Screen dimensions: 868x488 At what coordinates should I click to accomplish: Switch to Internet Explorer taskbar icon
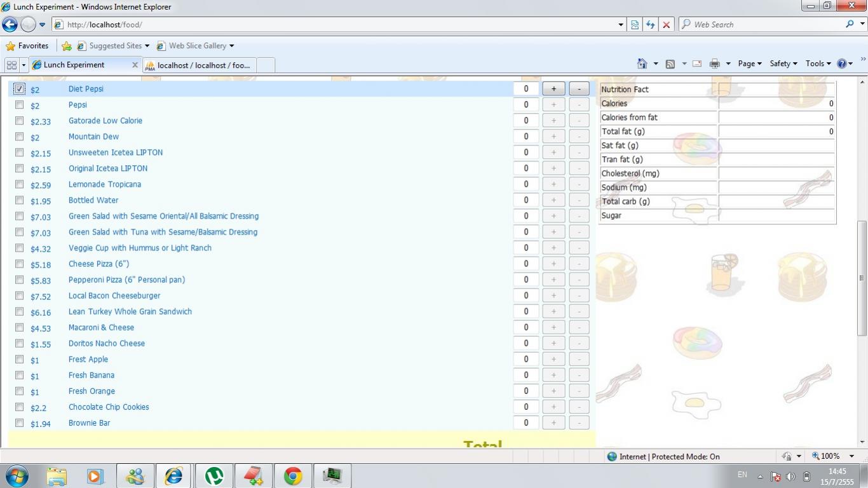(x=173, y=476)
